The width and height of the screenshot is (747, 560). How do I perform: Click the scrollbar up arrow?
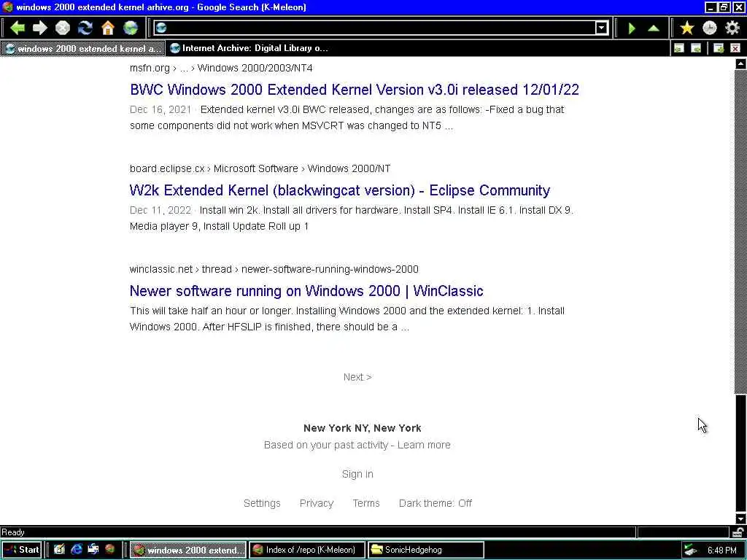point(740,64)
